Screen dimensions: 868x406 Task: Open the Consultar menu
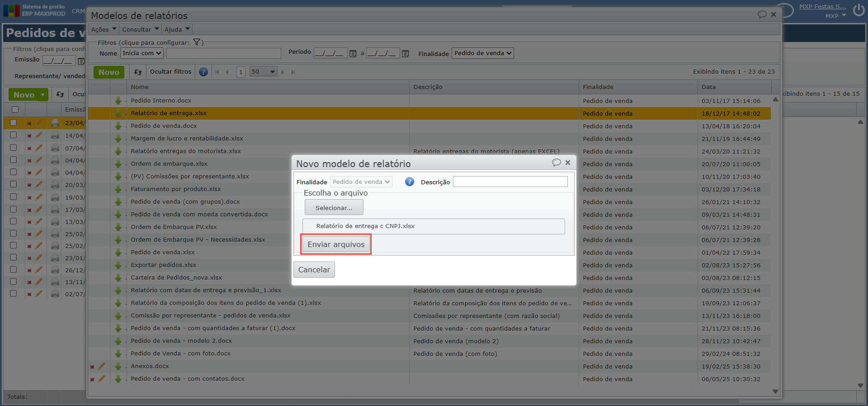(140, 29)
